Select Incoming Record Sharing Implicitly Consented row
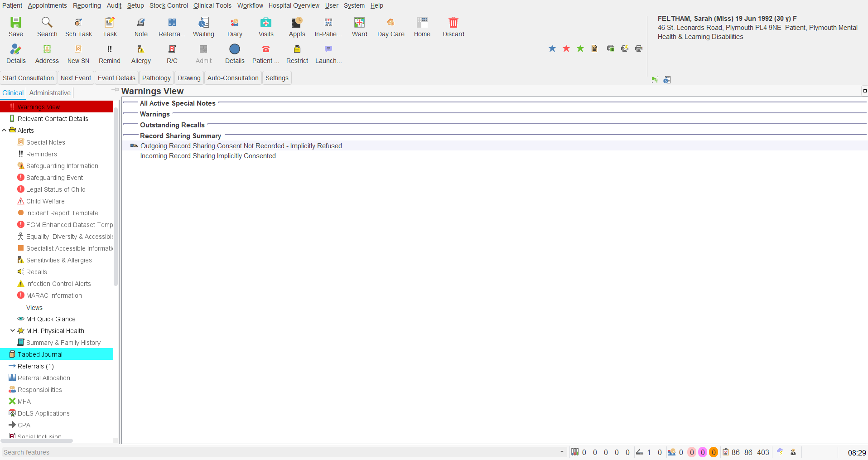 [x=495, y=155]
